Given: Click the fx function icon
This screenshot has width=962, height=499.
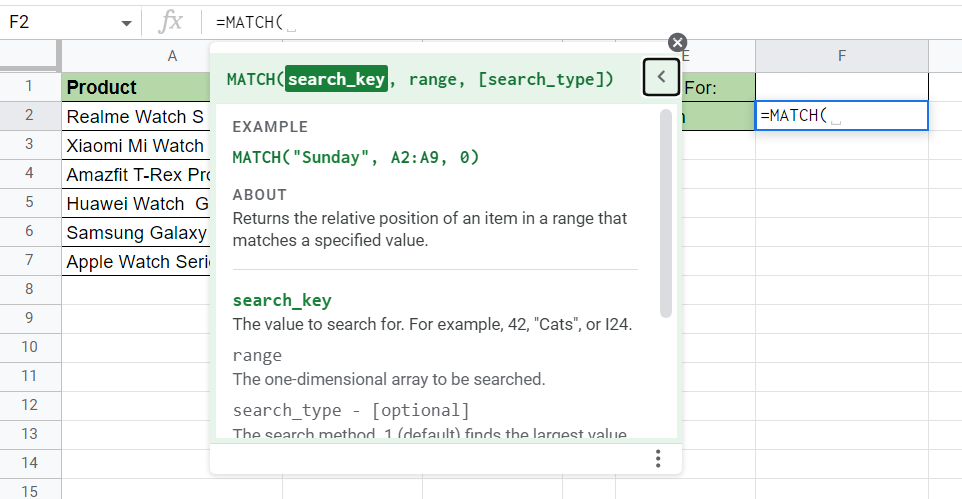Looking at the screenshot, I should click(x=171, y=22).
